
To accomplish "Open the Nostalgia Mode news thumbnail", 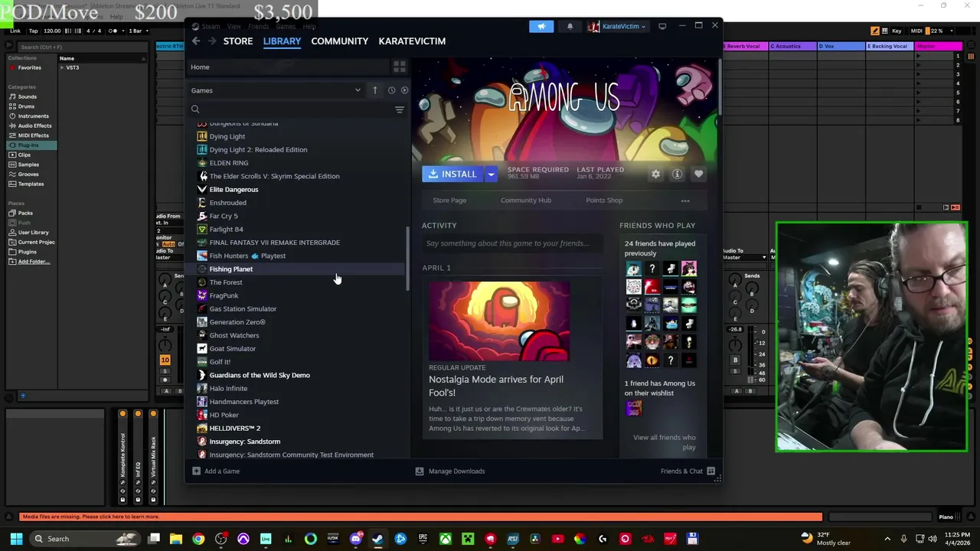I will point(499,321).
